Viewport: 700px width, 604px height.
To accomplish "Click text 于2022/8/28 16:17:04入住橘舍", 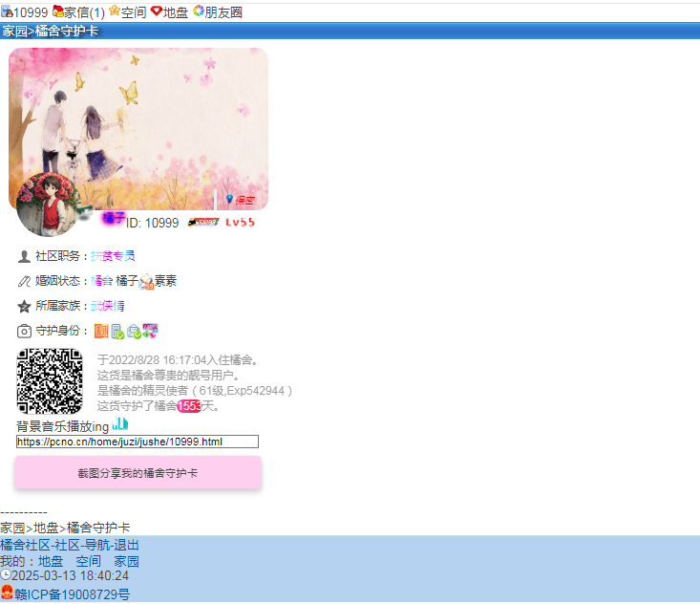I will [178, 360].
